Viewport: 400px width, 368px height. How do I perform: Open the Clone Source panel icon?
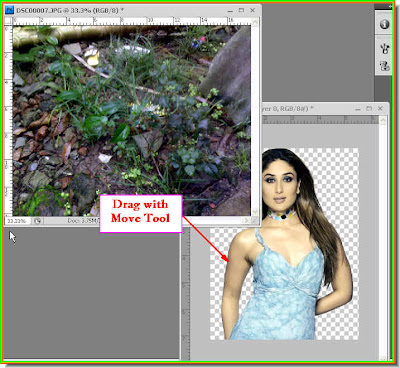pyautogui.click(x=385, y=65)
